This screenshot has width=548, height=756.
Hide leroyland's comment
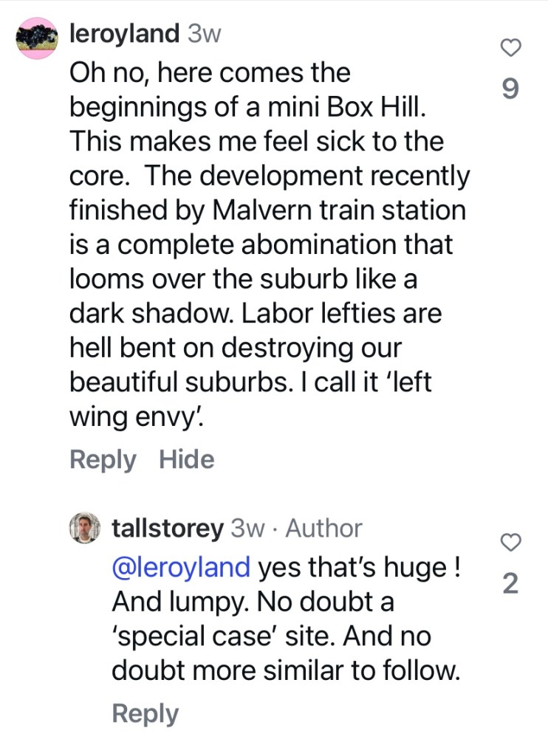187,460
